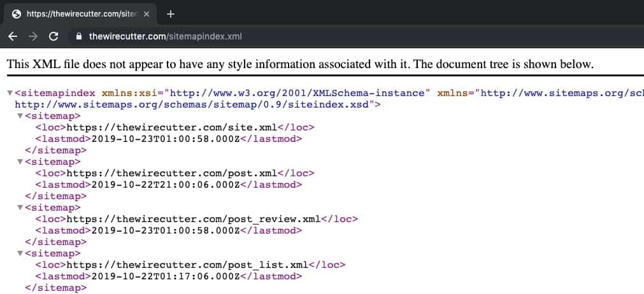Collapse the sitemap node containing post.xml
Viewport: 644px width, 294px height.
coord(20,162)
